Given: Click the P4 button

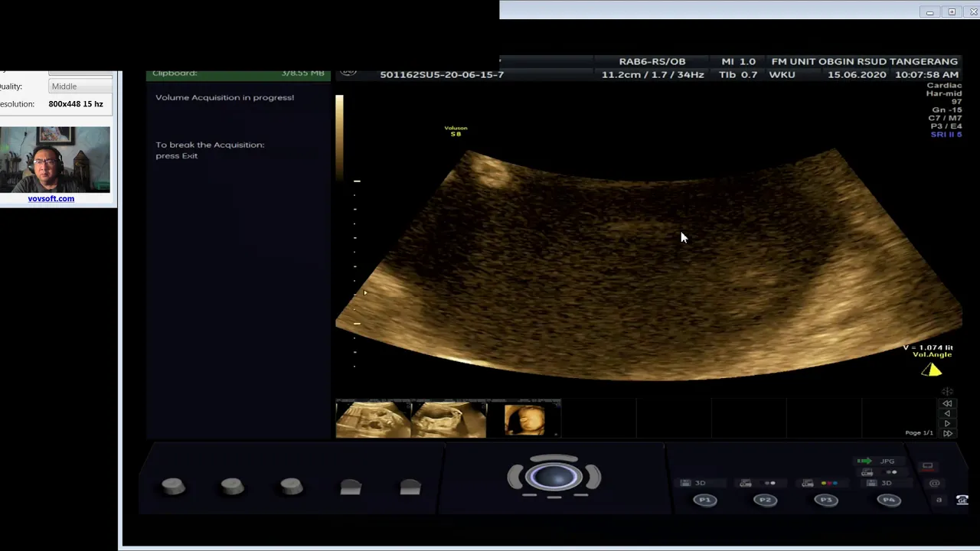Looking at the screenshot, I should pos(888,500).
